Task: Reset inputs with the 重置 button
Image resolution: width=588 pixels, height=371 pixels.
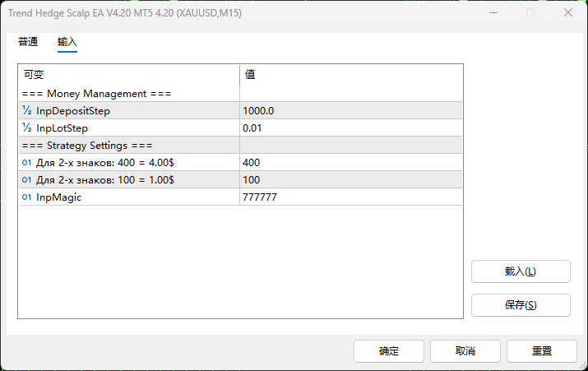Action: (x=542, y=351)
